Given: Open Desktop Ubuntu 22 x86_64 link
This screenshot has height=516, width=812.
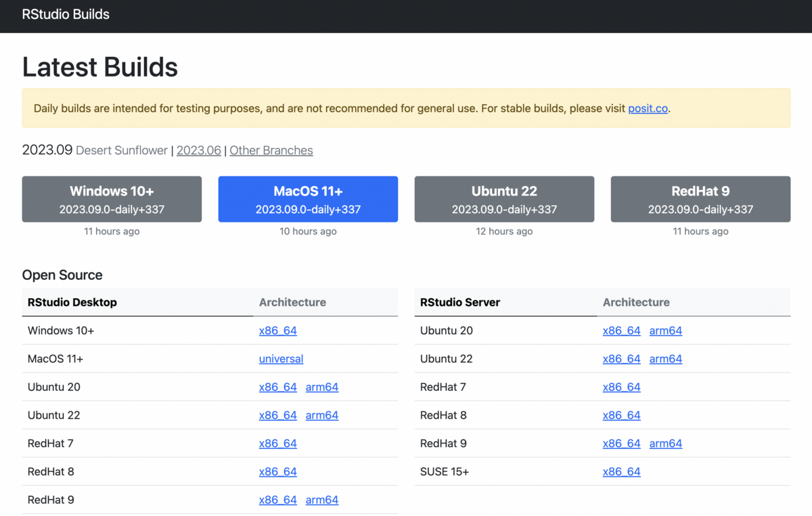Looking at the screenshot, I should (278, 415).
